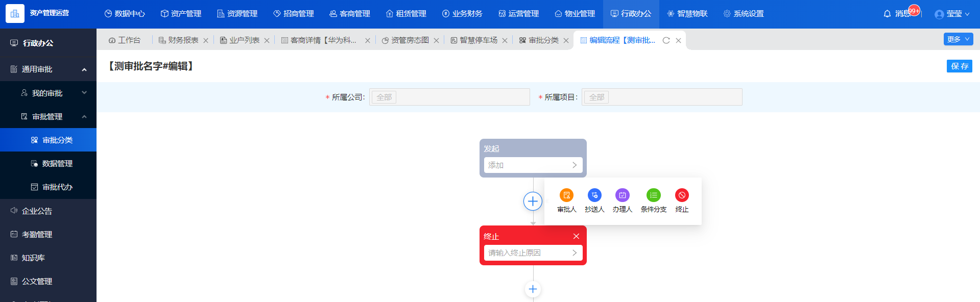Click the user avatar icon
Screen dimensions: 980x302
click(x=939, y=14)
